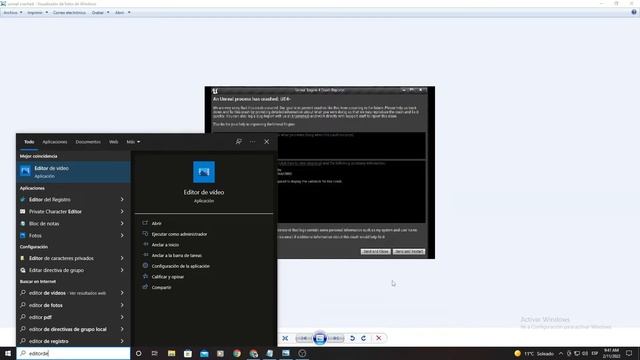Select Editor de video best match

click(73, 172)
